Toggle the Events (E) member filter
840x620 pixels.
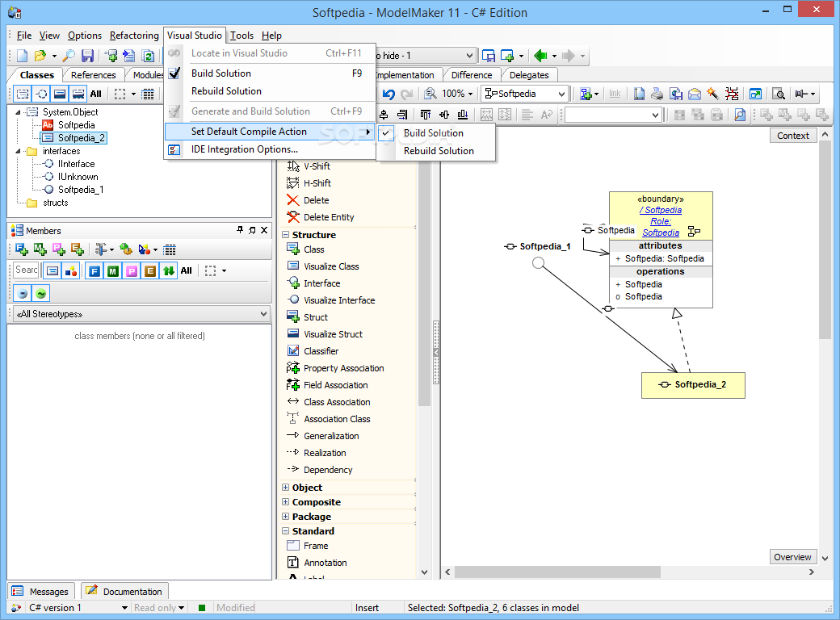150,271
